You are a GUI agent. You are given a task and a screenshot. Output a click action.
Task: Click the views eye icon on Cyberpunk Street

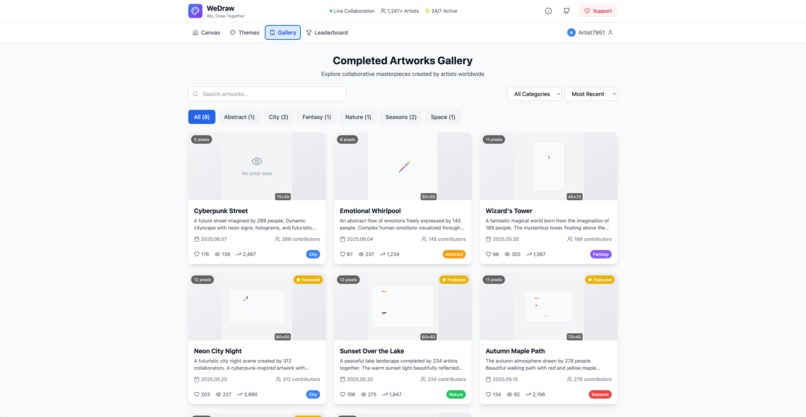pos(217,254)
